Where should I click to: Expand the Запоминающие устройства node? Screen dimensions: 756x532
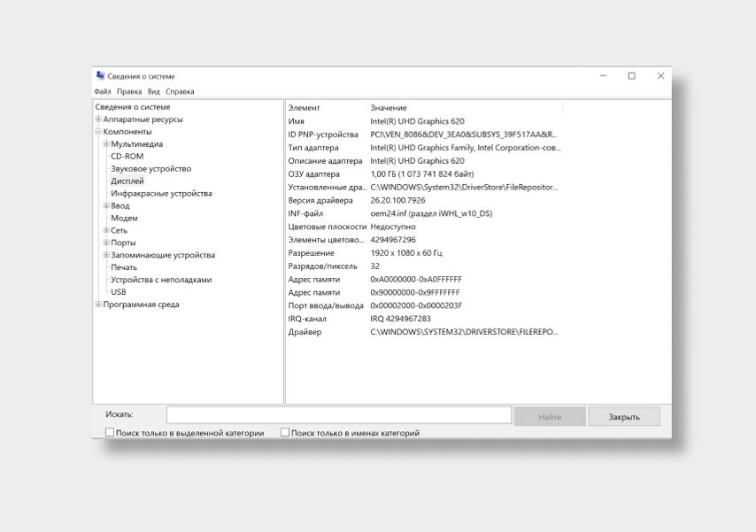(106, 255)
